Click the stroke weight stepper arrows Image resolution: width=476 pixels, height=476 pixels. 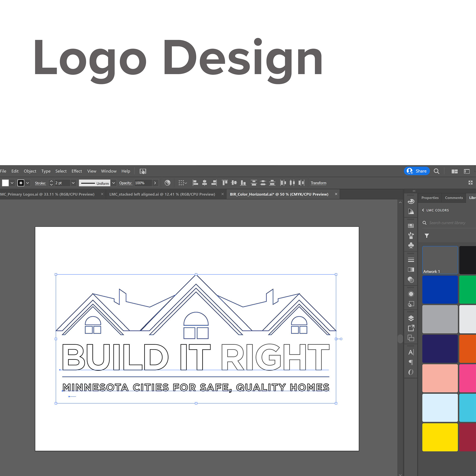tap(51, 183)
